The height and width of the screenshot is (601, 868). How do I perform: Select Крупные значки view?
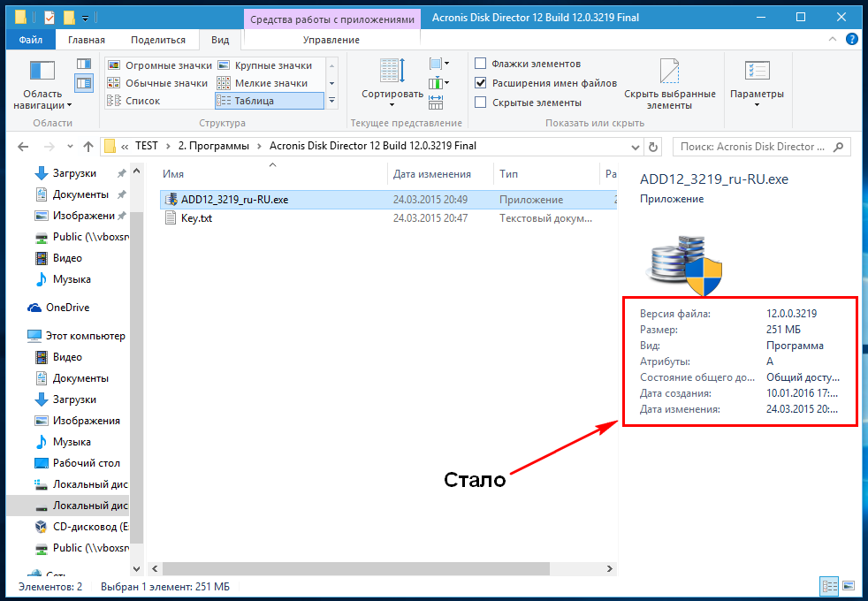click(265, 65)
